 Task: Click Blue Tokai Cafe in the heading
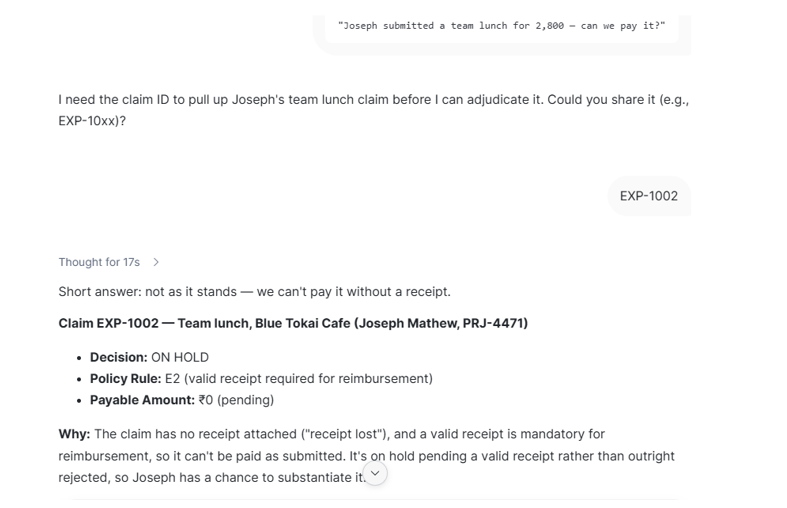click(303, 323)
